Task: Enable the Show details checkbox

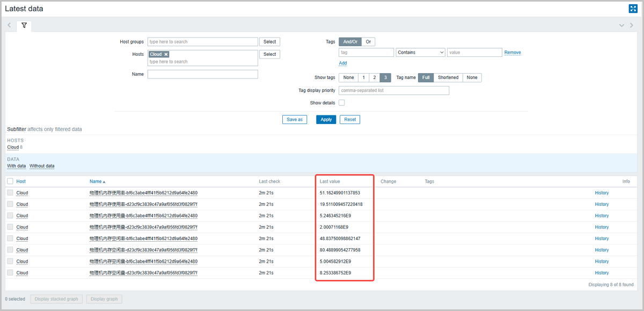Action: (341, 103)
